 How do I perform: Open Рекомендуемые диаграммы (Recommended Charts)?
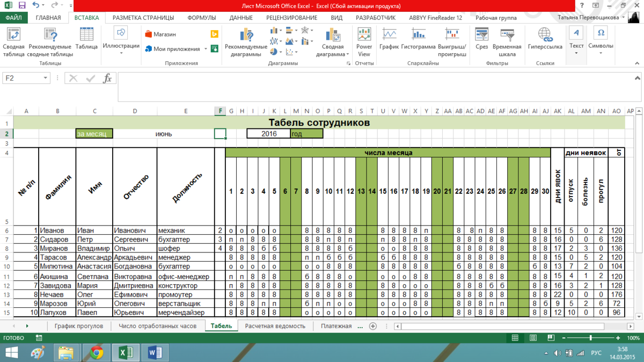click(246, 42)
